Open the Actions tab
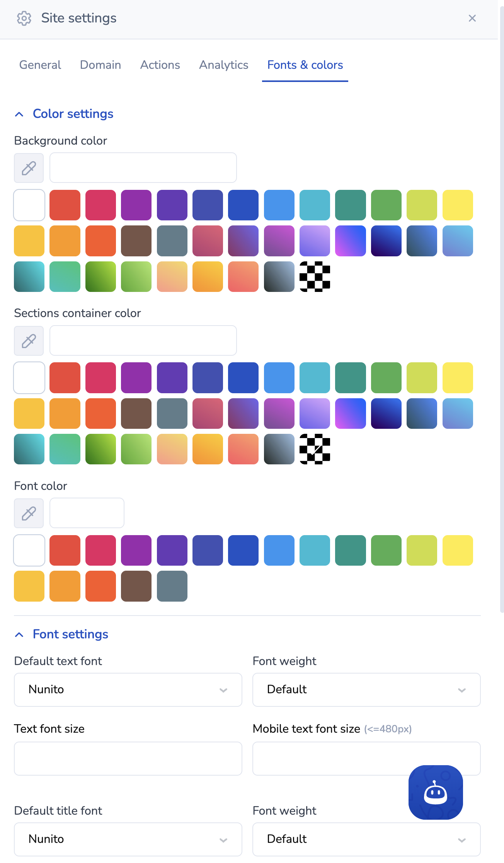The width and height of the screenshot is (504, 863). pos(160,65)
